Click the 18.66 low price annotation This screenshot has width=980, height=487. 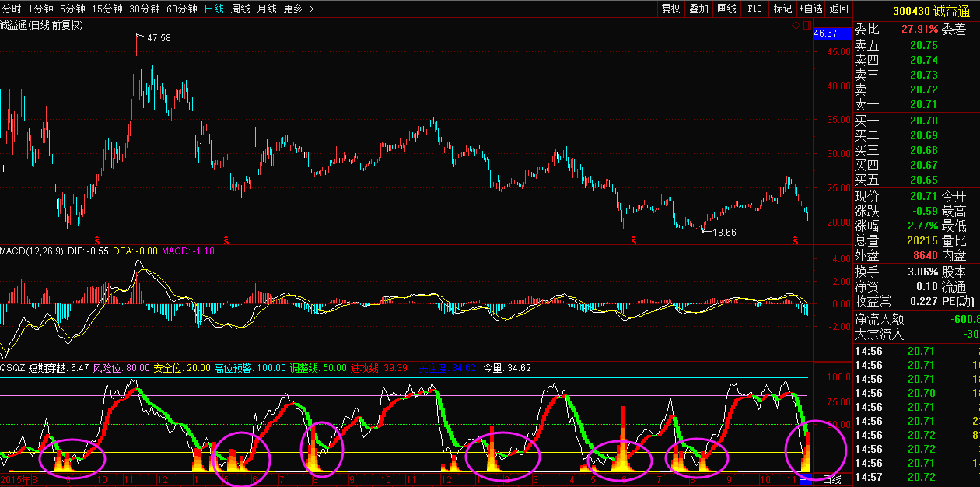(x=724, y=232)
